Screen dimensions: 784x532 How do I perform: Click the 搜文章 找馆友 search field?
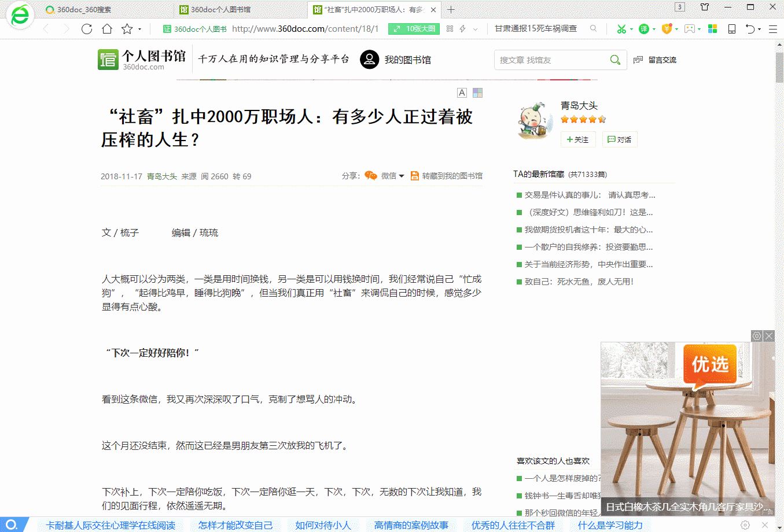coord(550,60)
